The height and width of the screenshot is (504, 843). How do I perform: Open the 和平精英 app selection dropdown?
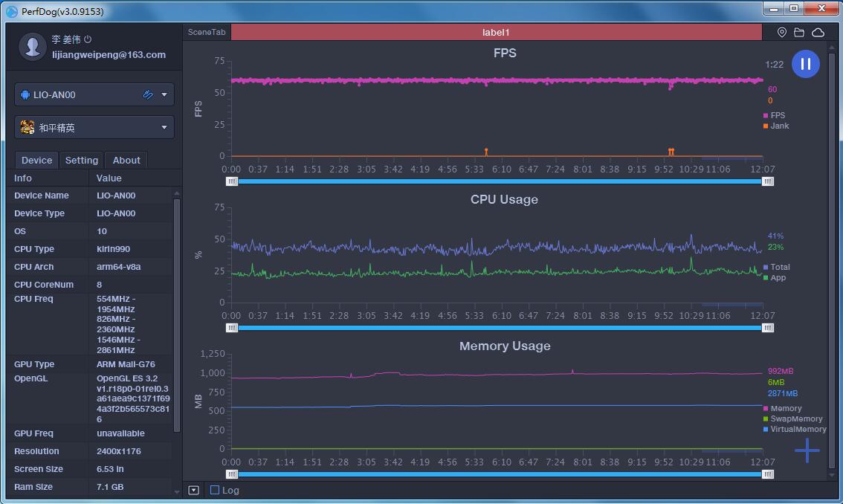(164, 127)
